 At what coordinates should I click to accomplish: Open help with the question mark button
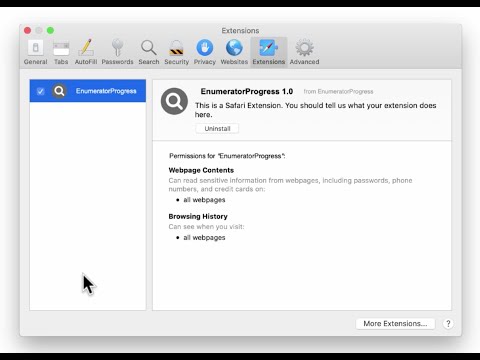[x=448, y=323]
